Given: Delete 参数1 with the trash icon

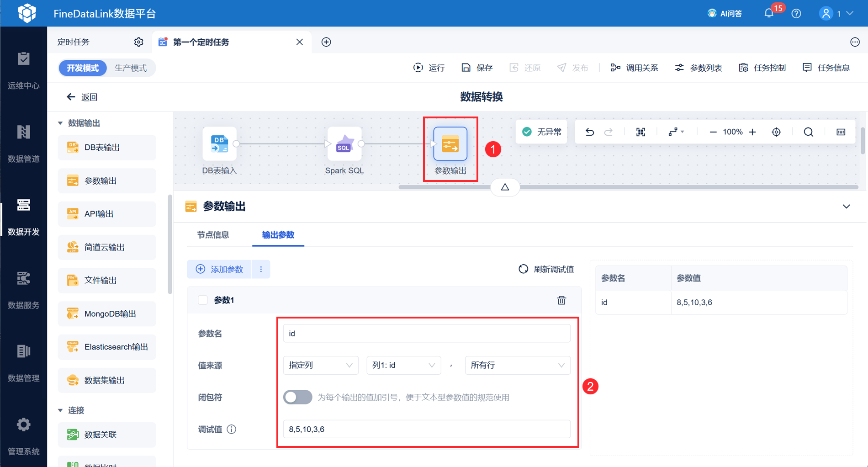Looking at the screenshot, I should pos(561,300).
